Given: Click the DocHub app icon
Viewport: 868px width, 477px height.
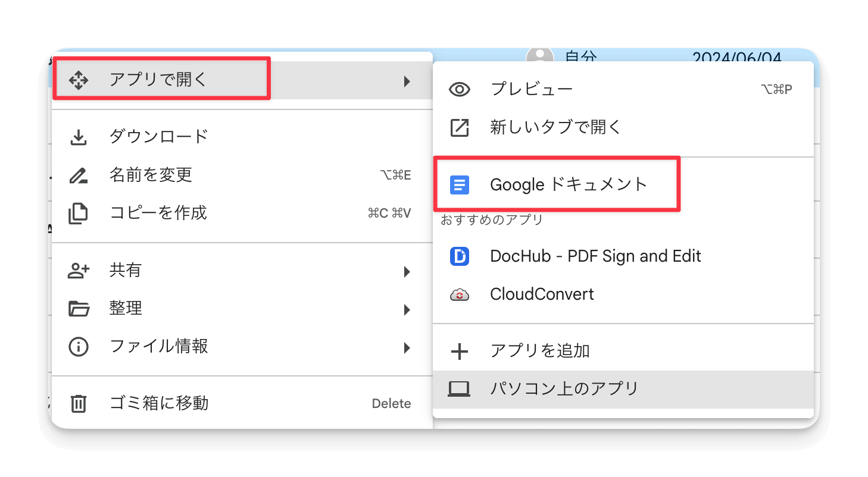Looking at the screenshot, I should point(460,256).
